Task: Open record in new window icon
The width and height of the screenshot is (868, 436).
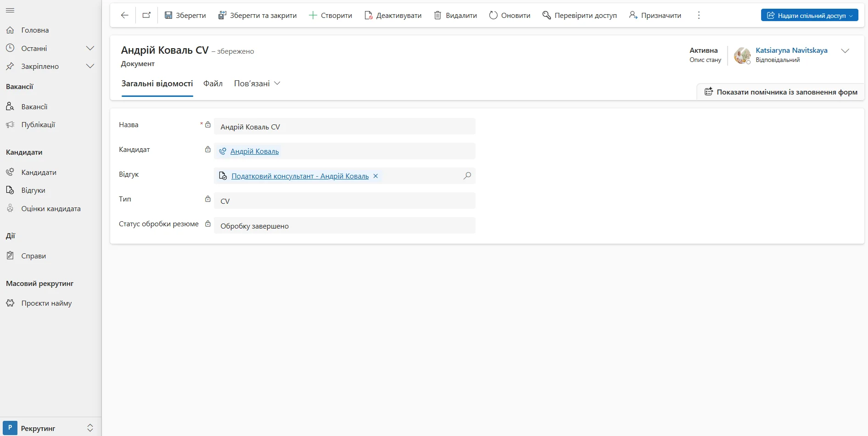Action: tap(146, 15)
